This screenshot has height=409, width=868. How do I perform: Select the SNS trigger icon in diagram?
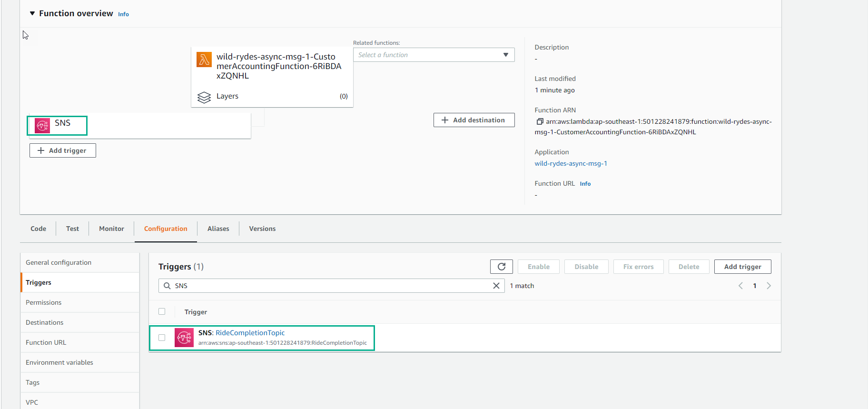click(42, 126)
